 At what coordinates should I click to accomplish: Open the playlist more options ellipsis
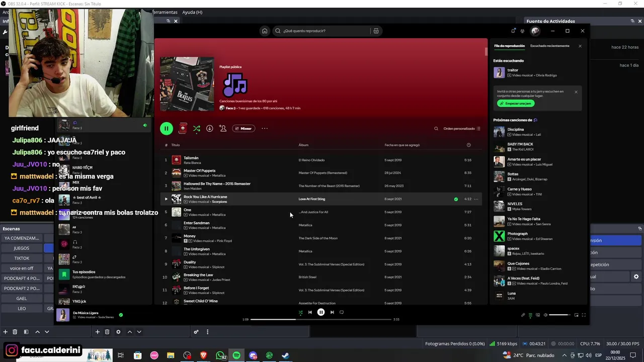265,128
